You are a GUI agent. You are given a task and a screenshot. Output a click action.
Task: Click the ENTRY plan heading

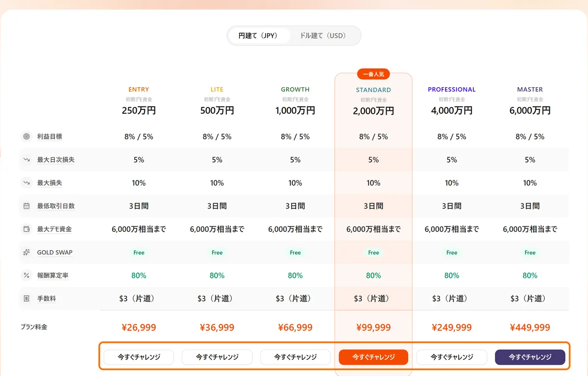[139, 90]
